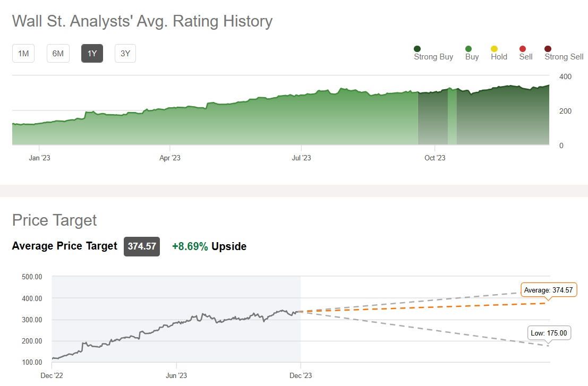
Task: Click Oct '23 on rating chart axis
Action: [434, 158]
